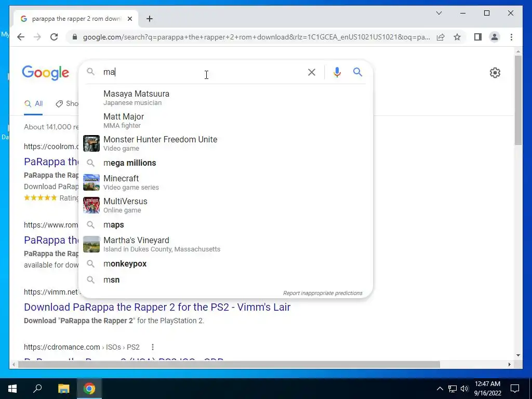Image resolution: width=532 pixels, height=399 pixels.
Task: Show hidden tray icons chevron
Action: click(440, 389)
